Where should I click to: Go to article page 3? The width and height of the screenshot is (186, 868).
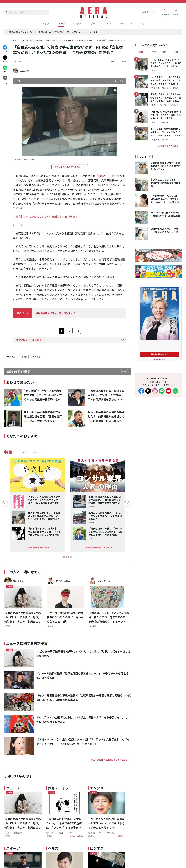click(x=78, y=331)
